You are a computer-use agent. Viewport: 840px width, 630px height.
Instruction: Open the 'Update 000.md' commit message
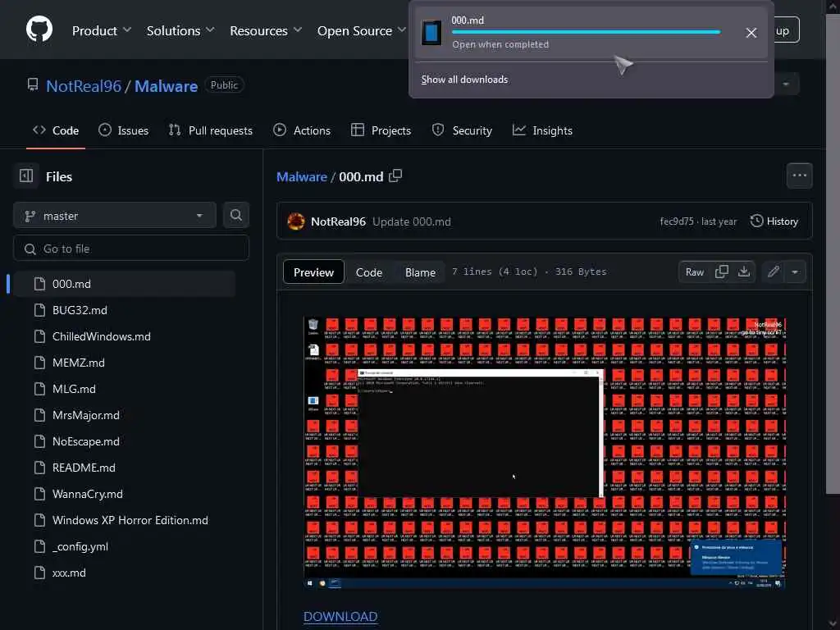tap(412, 221)
